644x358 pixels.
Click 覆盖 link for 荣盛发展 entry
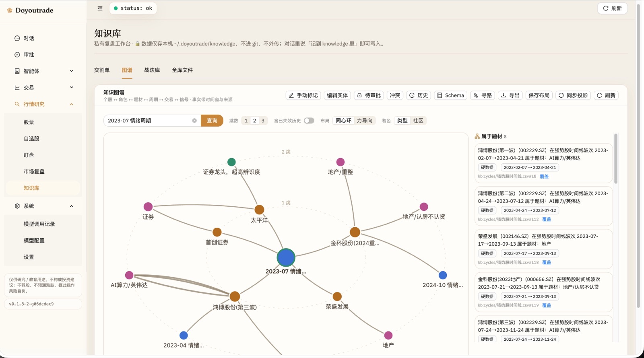(547, 263)
